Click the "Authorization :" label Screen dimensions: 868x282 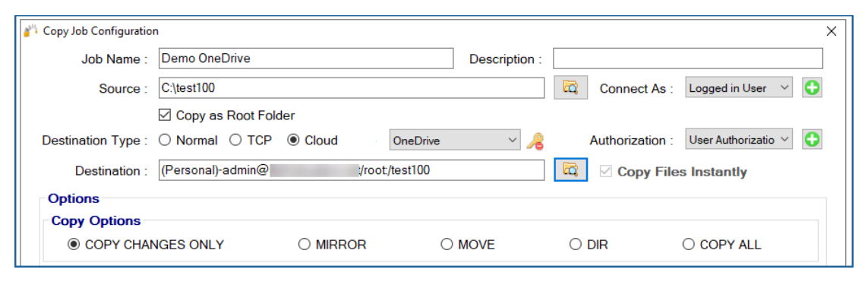point(632,141)
